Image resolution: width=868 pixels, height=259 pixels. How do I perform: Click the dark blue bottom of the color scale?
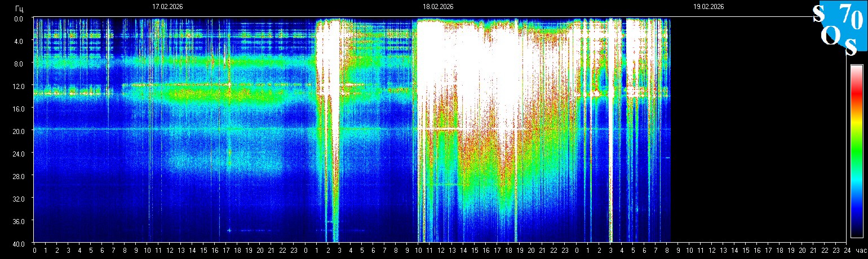click(856, 231)
